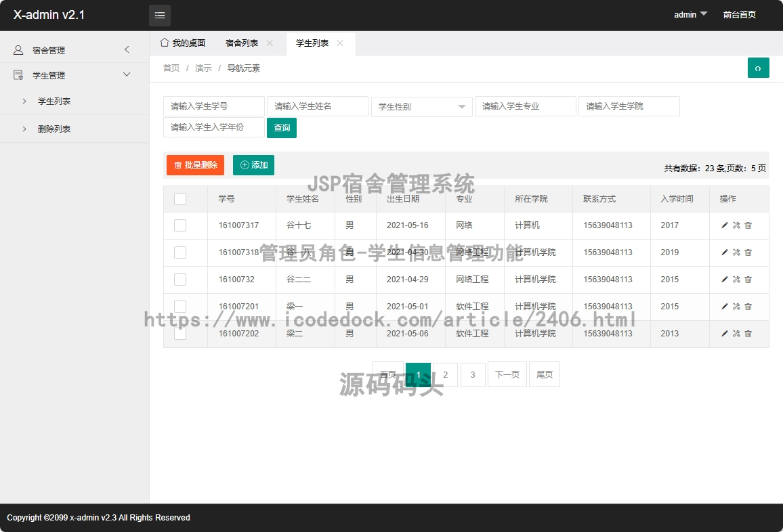The height and width of the screenshot is (532, 783).
Task: Click the trash icon for student 161007317
Action: click(748, 225)
